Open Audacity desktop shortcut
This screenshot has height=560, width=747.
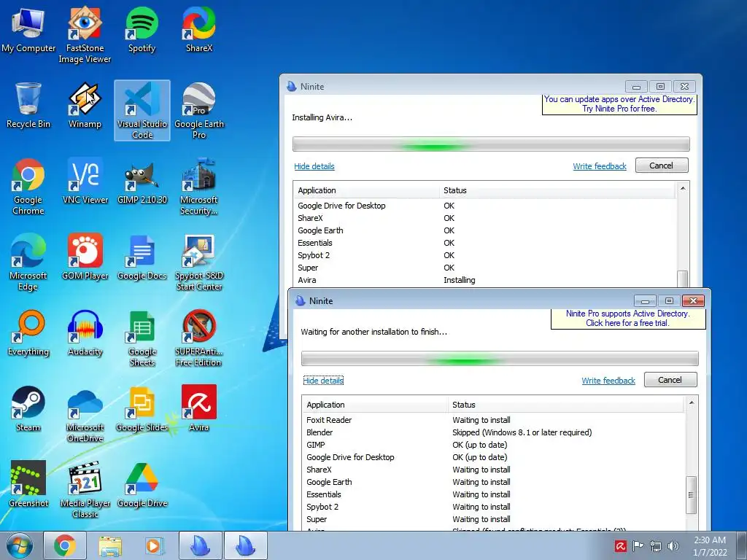pyautogui.click(x=85, y=332)
